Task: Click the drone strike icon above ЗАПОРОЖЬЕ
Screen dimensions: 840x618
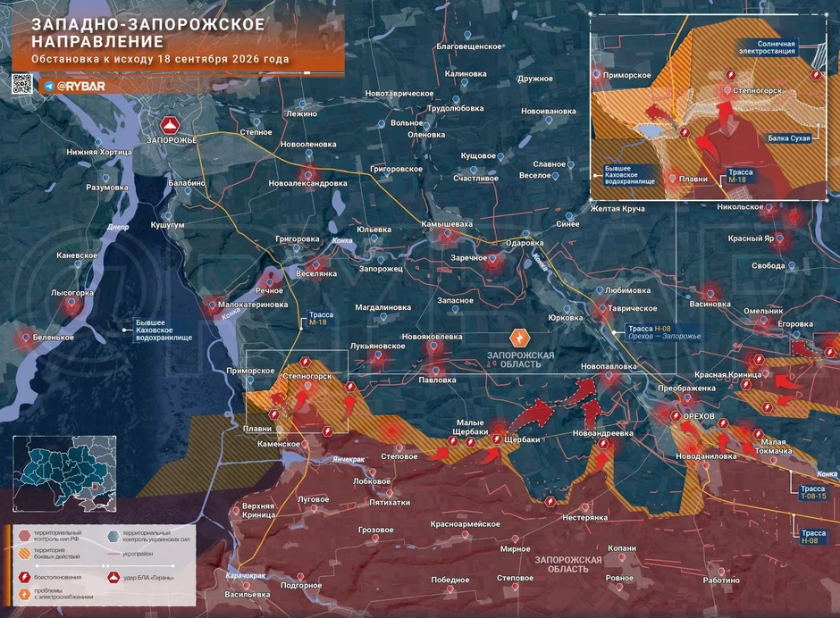Action: (x=171, y=126)
